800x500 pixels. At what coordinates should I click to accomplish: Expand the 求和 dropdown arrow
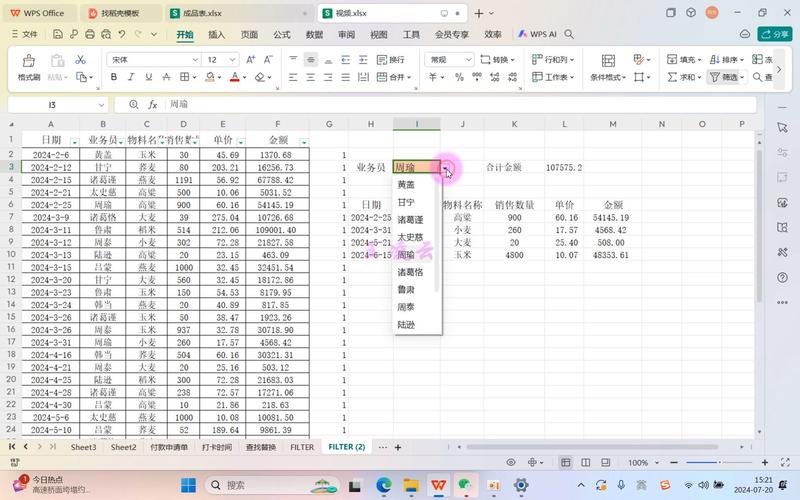click(x=698, y=78)
